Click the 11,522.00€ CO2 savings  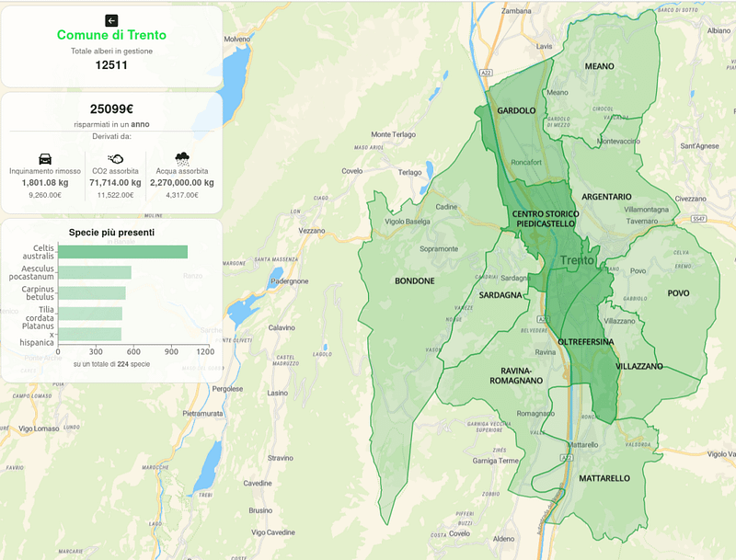pyautogui.click(x=116, y=195)
